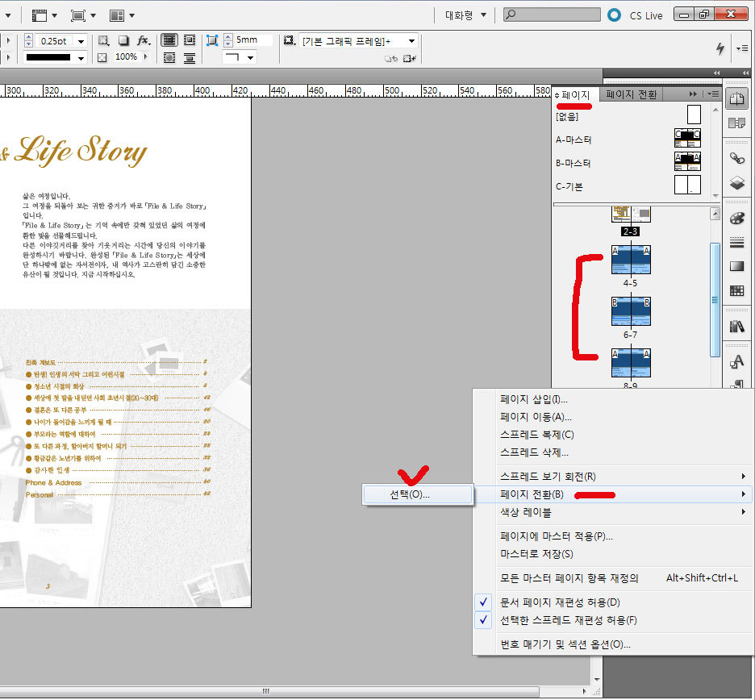
Task: Open the 기본 그래픽 프레임 object style dropdown
Action: click(411, 40)
